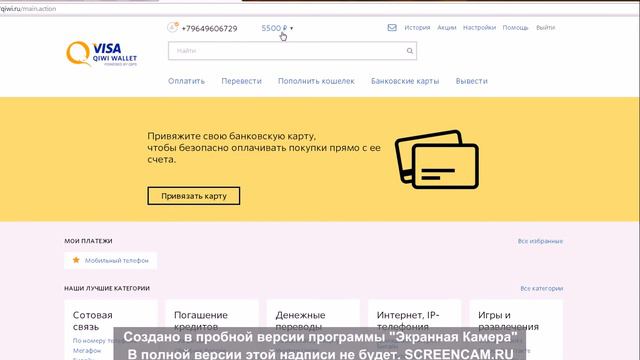Click the phone number +79649606729
The width and height of the screenshot is (640, 360).
point(209,29)
